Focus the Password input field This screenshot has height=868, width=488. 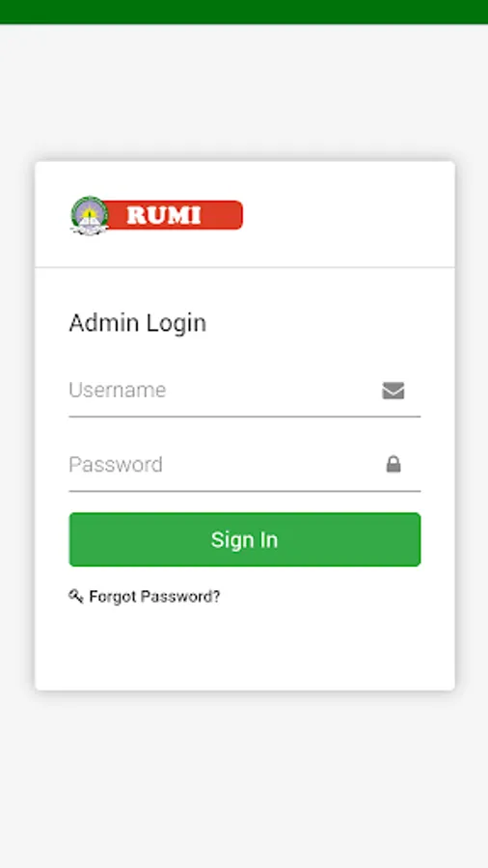(x=245, y=465)
